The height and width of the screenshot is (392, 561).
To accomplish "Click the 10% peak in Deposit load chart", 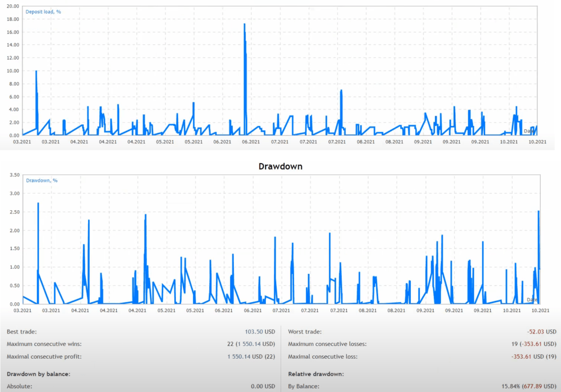I will pyautogui.click(x=36, y=72).
